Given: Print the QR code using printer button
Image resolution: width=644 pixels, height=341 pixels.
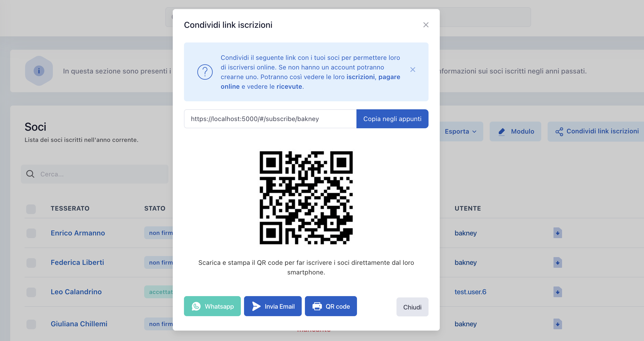Looking at the screenshot, I should [x=331, y=306].
